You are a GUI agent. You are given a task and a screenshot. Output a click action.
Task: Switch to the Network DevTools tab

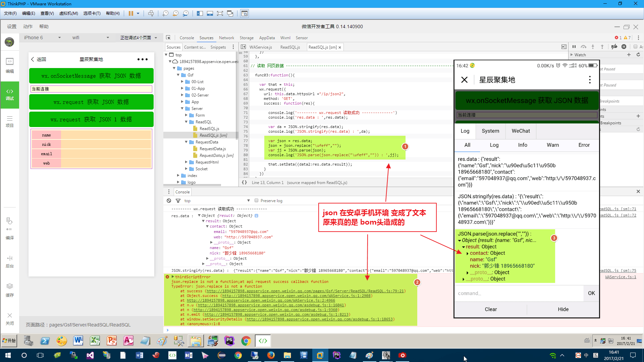click(x=227, y=38)
